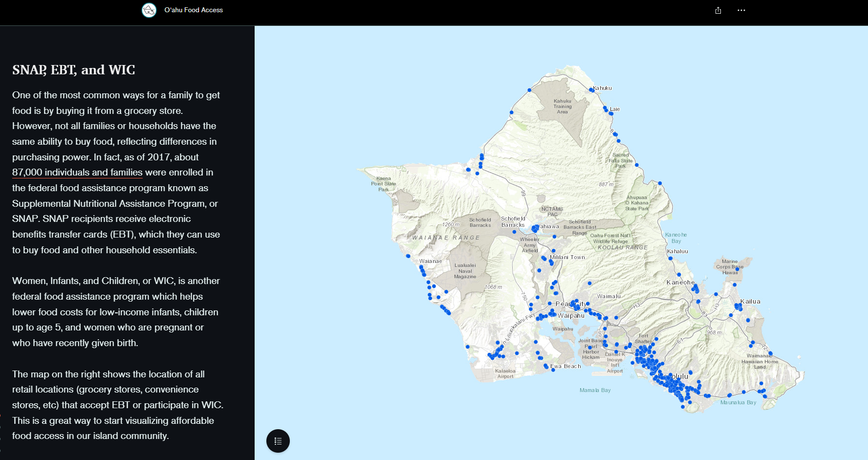Screen dimensions: 868x460
Task: Click the WAIANAE RANGE label
Action: [x=446, y=238]
